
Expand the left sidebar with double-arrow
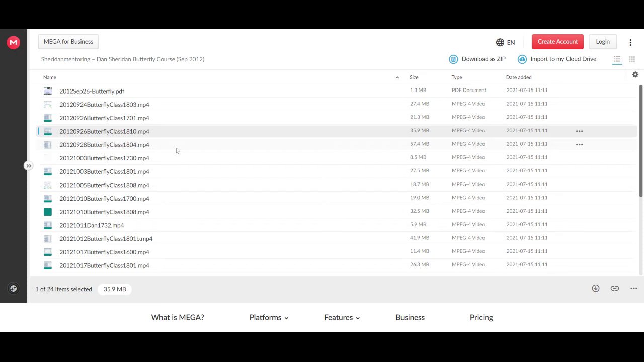[x=29, y=166]
